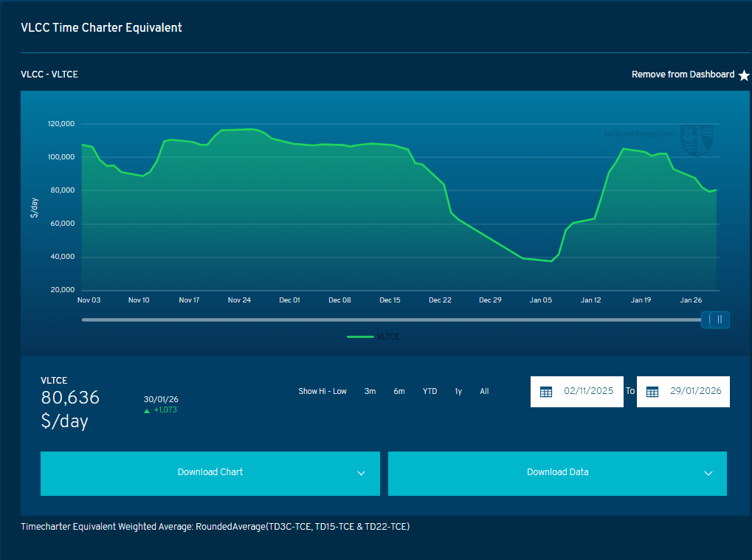Click the star icon beside Remove from Dashboard
Viewport: 752px width, 560px height.
[x=744, y=75]
